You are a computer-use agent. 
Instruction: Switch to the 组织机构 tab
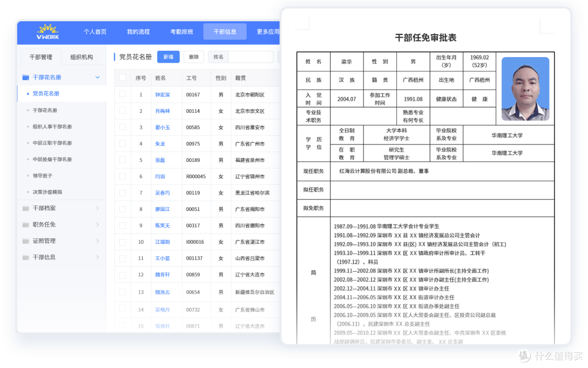coord(81,57)
